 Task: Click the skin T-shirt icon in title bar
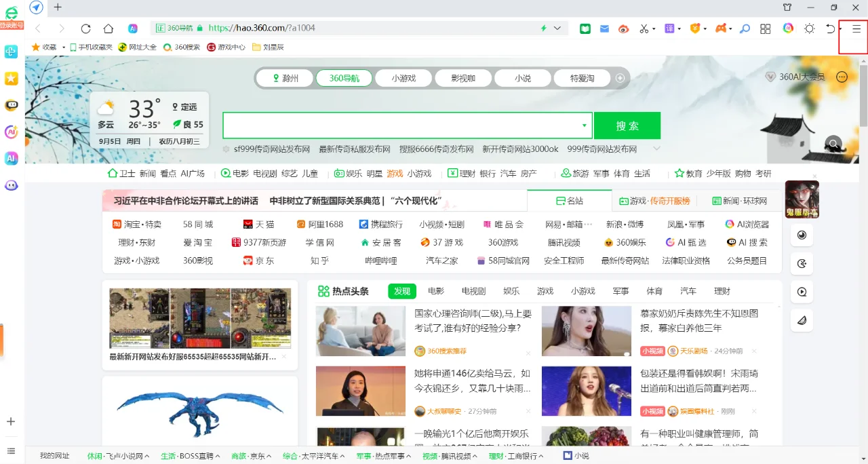point(787,7)
